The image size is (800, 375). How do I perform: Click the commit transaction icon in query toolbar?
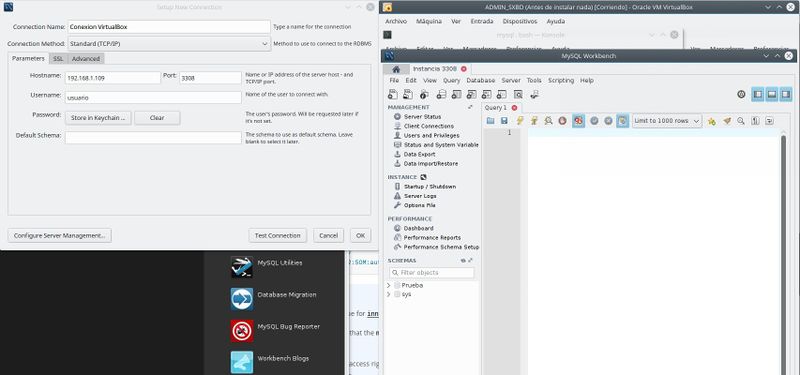[594, 121]
